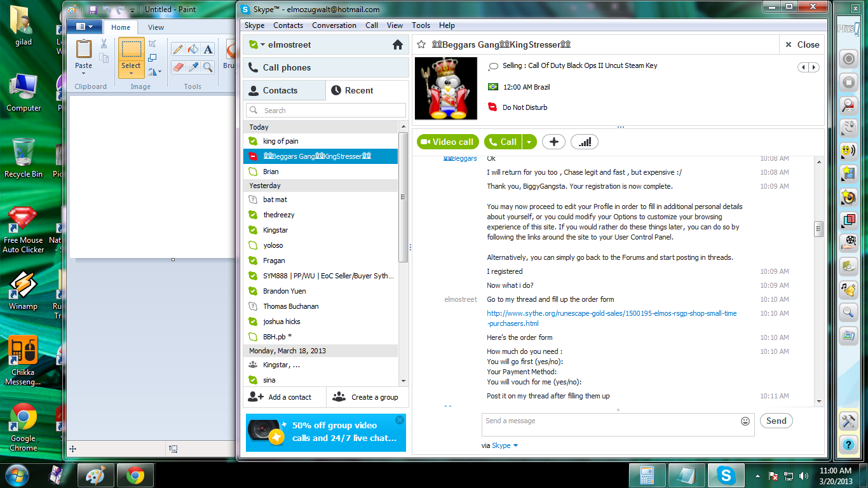Click the Send a message box
868x488 pixels.
click(618, 424)
